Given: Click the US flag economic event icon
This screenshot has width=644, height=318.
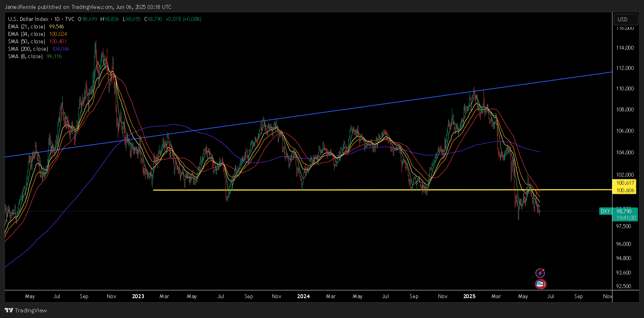Looking at the screenshot, I should point(540,284).
